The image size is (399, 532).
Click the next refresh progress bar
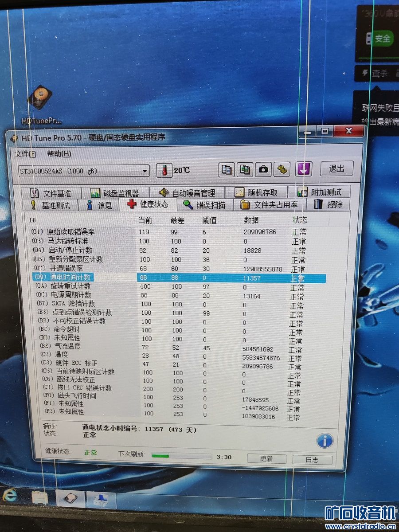[181, 456]
